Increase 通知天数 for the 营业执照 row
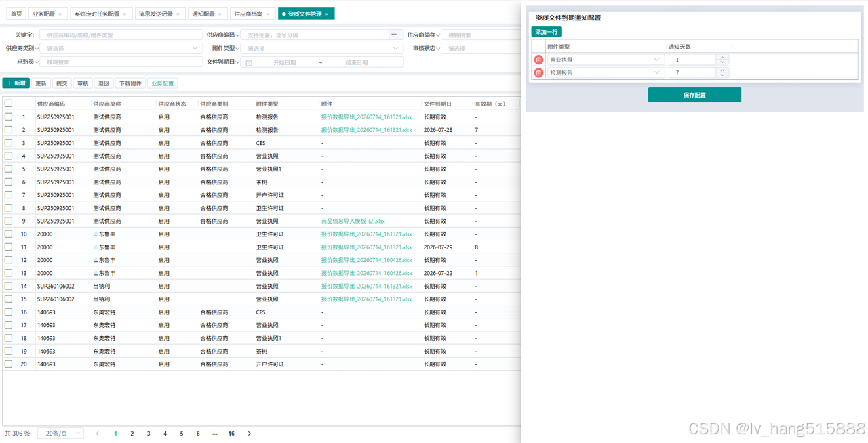This screenshot has width=868, height=443. click(x=722, y=58)
